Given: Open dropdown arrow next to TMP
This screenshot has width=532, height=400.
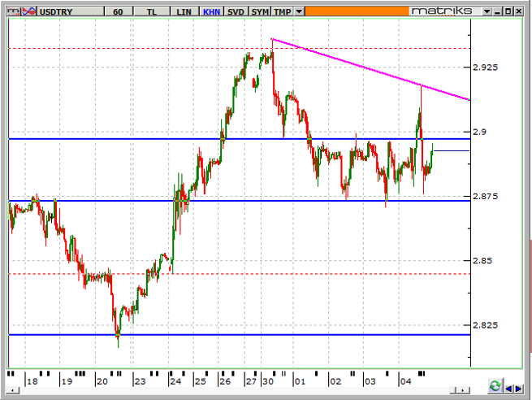Looking at the screenshot, I should [x=299, y=12].
